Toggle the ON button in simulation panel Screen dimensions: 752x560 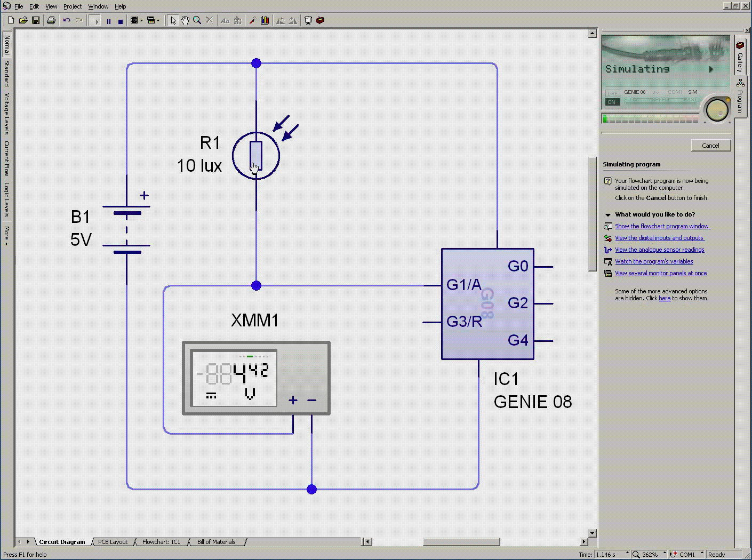612,102
